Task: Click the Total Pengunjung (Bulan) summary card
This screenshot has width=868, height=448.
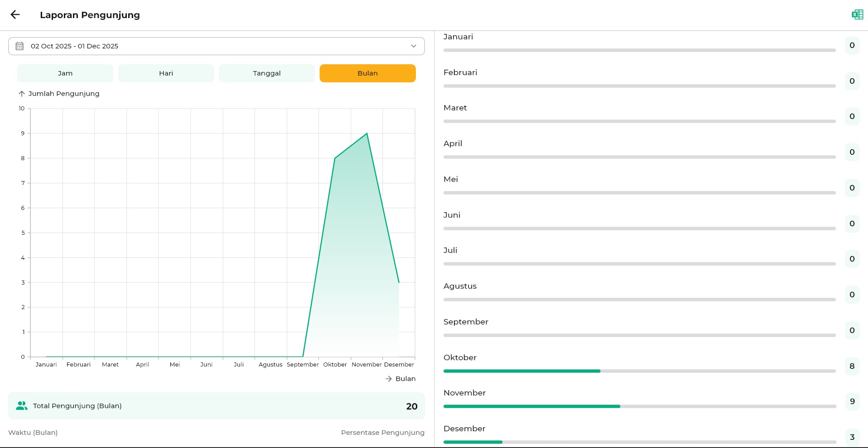Action: (216, 406)
